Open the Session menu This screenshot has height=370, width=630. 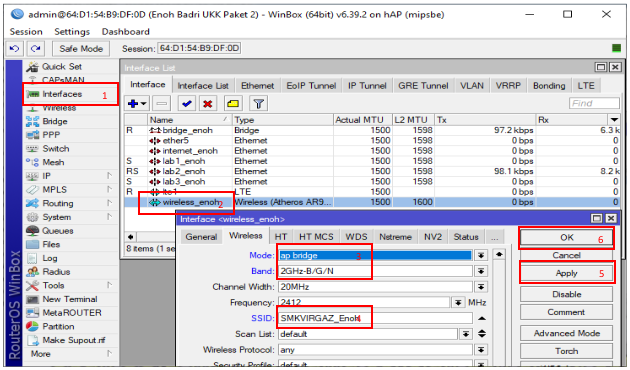point(26,31)
